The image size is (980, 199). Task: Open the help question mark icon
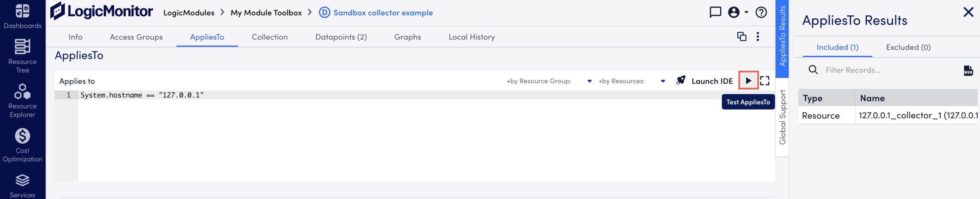pyautogui.click(x=761, y=12)
